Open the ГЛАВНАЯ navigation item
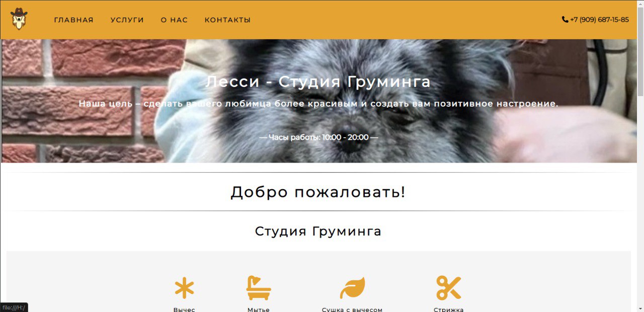644x312 pixels. coord(74,20)
